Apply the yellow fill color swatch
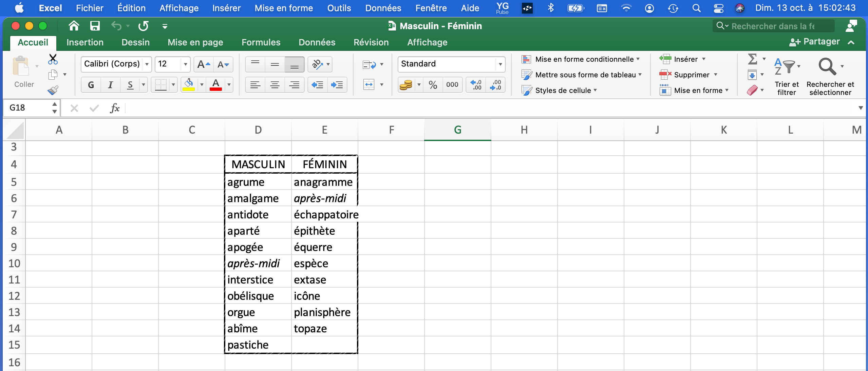868x371 pixels. pos(189,85)
